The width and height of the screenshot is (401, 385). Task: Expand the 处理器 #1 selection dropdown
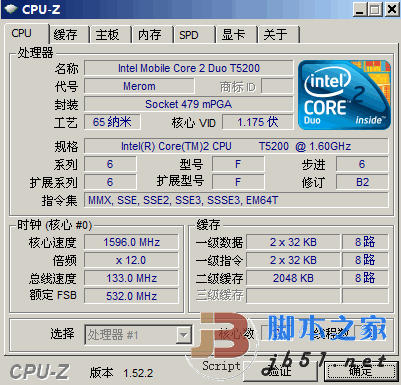pos(183,335)
